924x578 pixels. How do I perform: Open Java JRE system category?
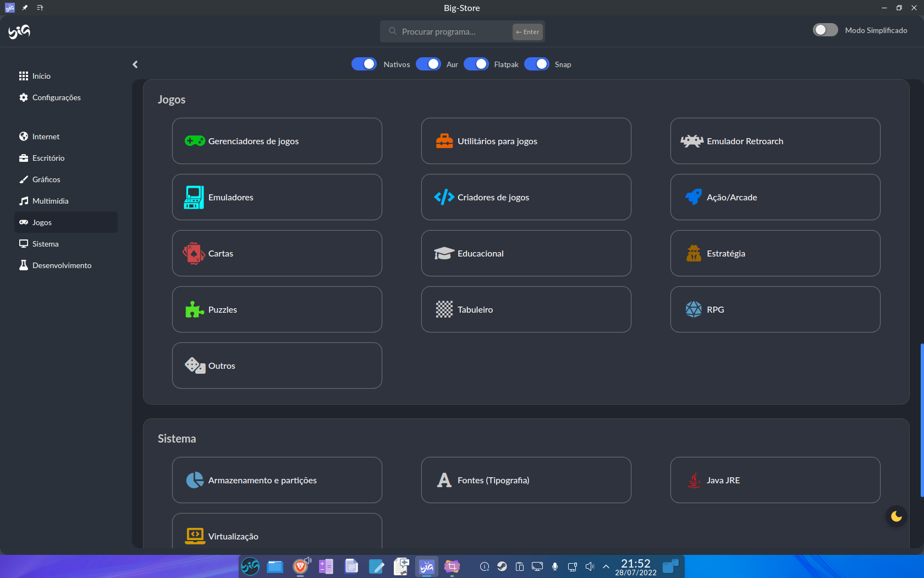point(774,480)
